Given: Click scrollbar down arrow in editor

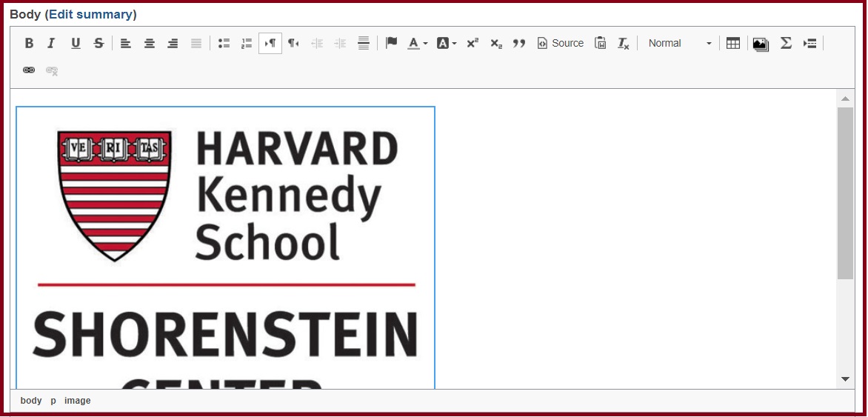Looking at the screenshot, I should tap(845, 378).
